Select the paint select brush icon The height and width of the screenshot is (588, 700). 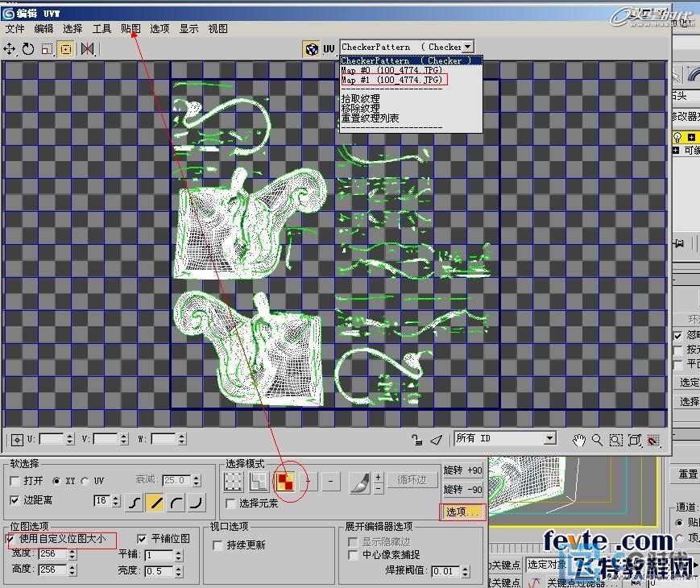[360, 482]
